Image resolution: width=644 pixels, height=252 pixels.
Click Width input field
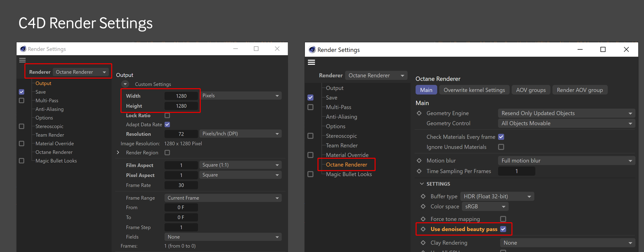[x=181, y=96]
